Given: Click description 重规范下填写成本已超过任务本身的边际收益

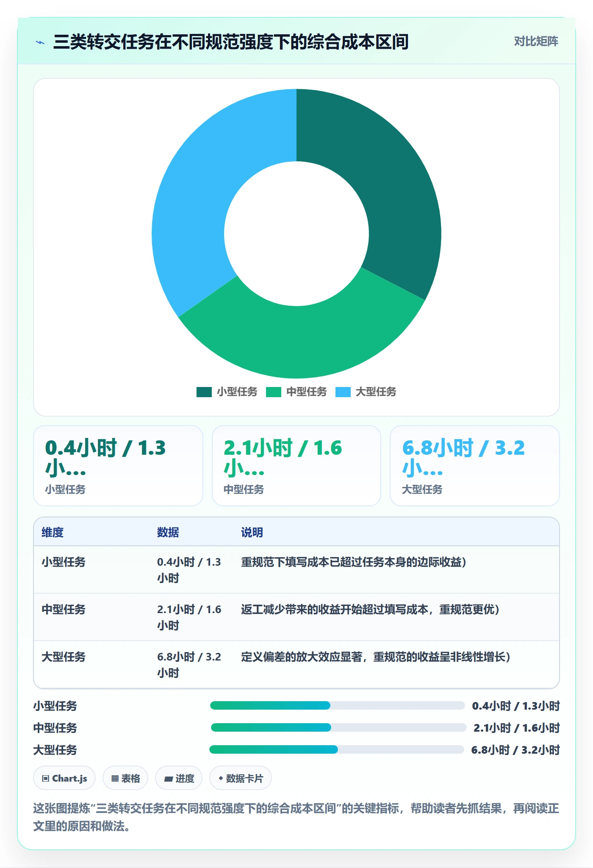Looking at the screenshot, I should tap(354, 562).
